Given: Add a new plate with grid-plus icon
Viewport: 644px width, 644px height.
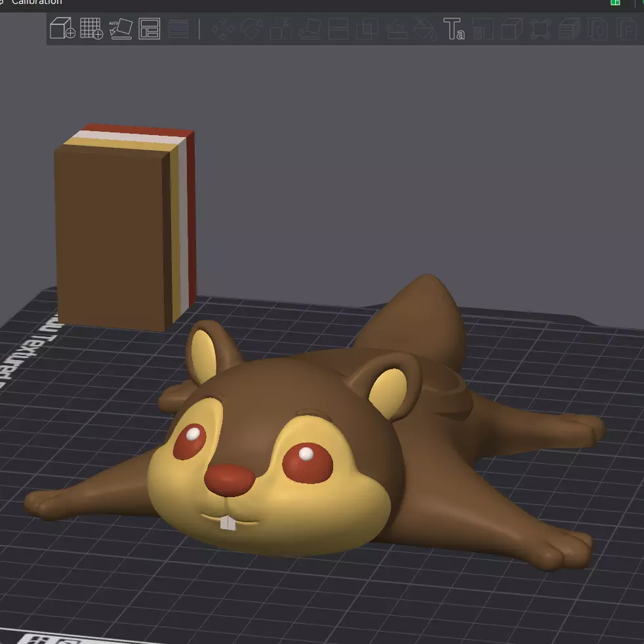Looking at the screenshot, I should pos(91,28).
